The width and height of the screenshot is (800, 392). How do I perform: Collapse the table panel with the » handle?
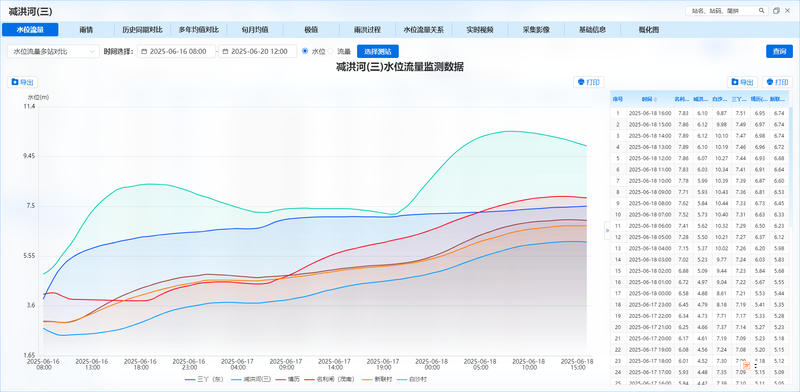607,230
